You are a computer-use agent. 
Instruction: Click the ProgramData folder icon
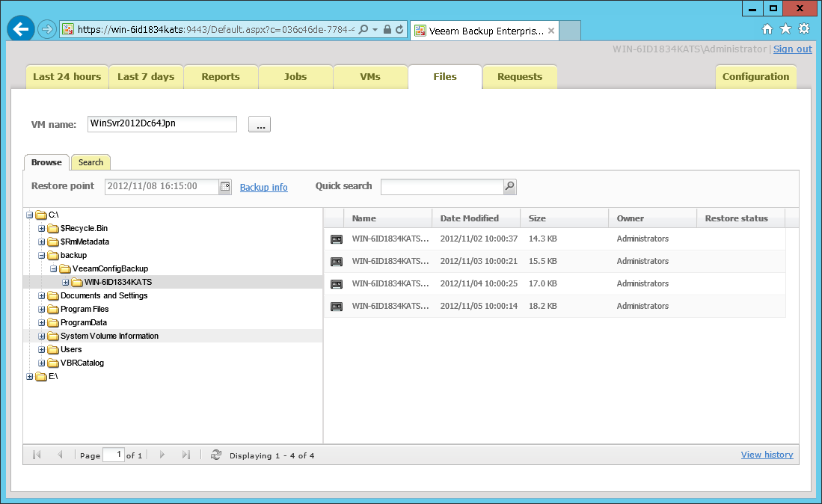tap(53, 323)
